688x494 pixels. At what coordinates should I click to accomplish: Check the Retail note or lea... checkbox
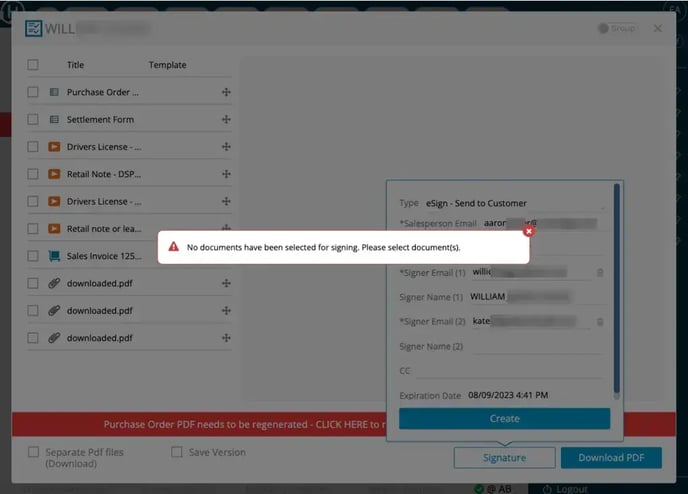33,229
